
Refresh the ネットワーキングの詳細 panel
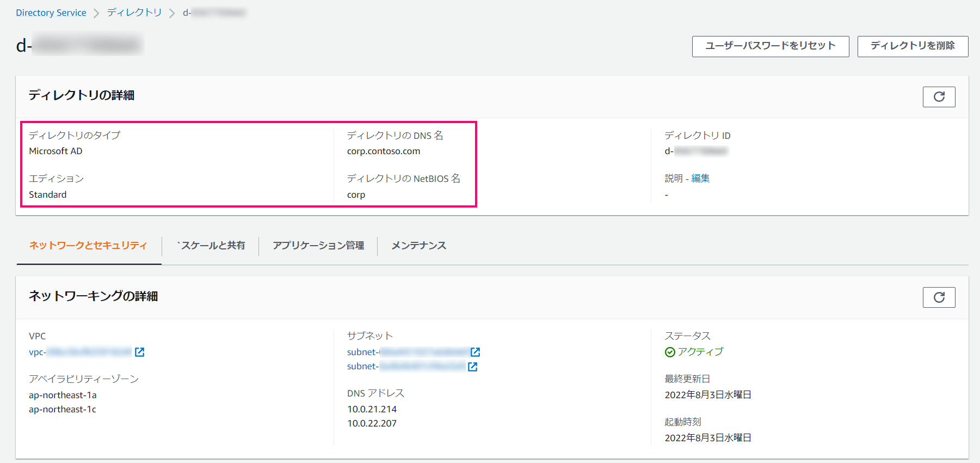[939, 297]
